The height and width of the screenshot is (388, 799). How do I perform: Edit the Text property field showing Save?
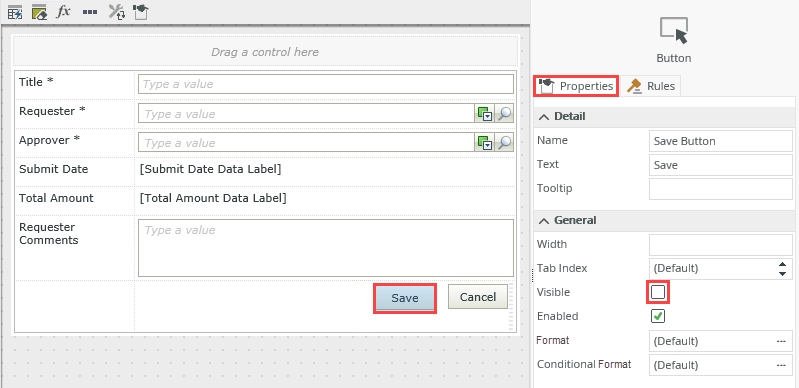coord(721,165)
